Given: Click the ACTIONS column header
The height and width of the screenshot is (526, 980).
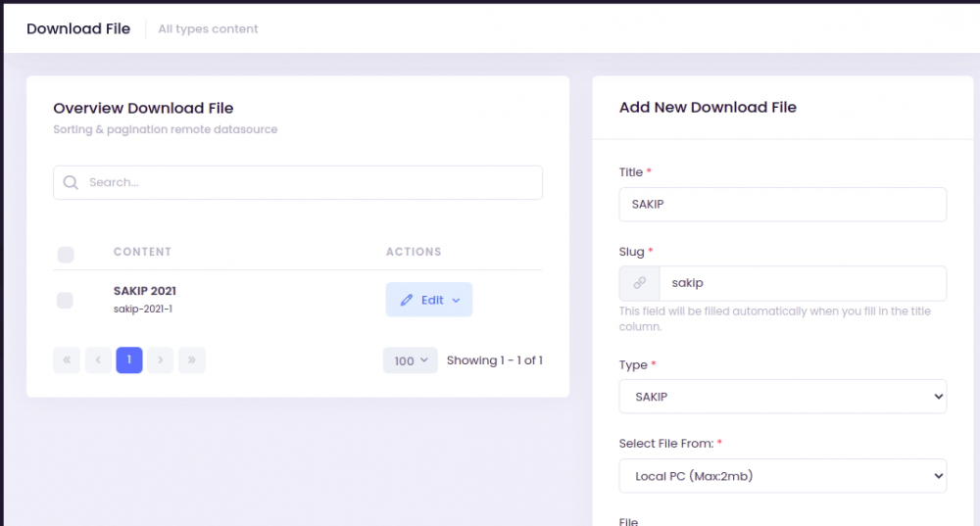Looking at the screenshot, I should point(414,252).
